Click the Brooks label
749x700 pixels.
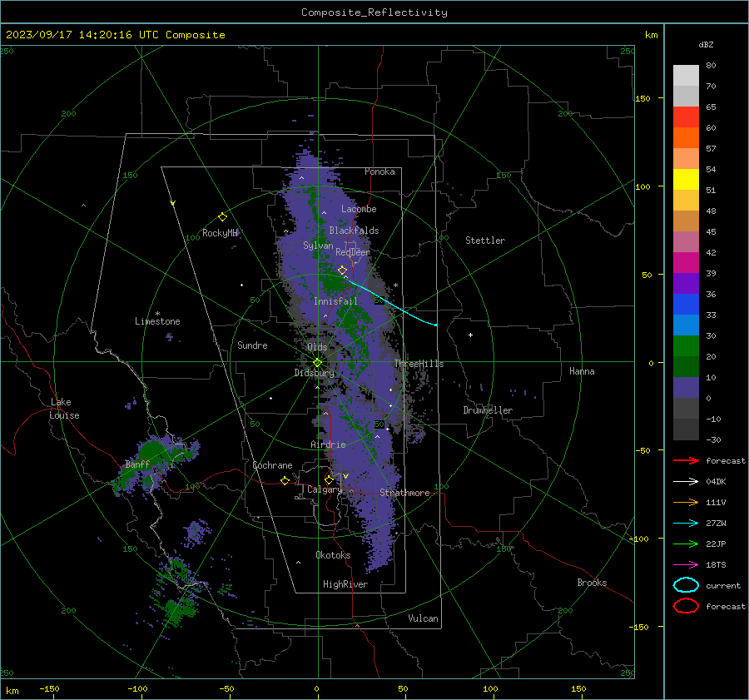click(x=592, y=583)
